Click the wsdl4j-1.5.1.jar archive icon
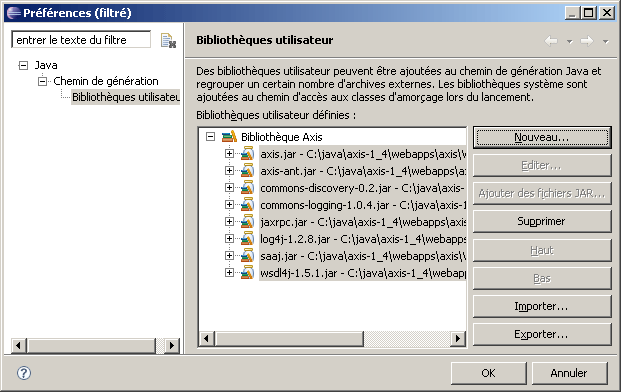 coord(248,273)
